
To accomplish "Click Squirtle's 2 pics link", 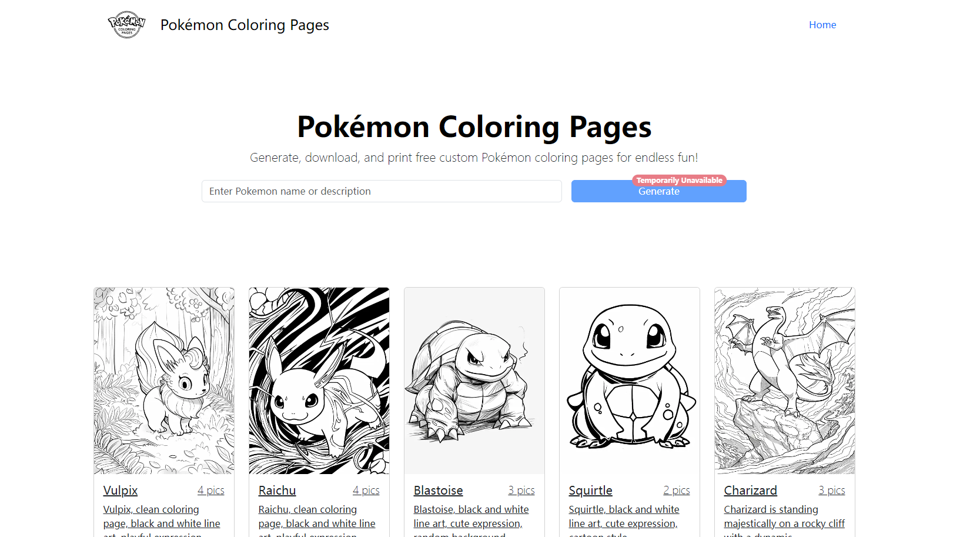I will click(677, 490).
